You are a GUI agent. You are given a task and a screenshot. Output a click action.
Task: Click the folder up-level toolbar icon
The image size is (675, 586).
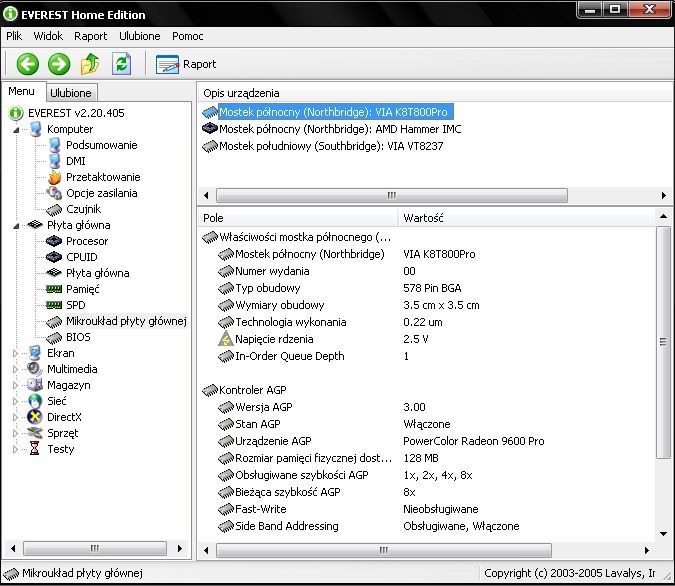click(90, 64)
